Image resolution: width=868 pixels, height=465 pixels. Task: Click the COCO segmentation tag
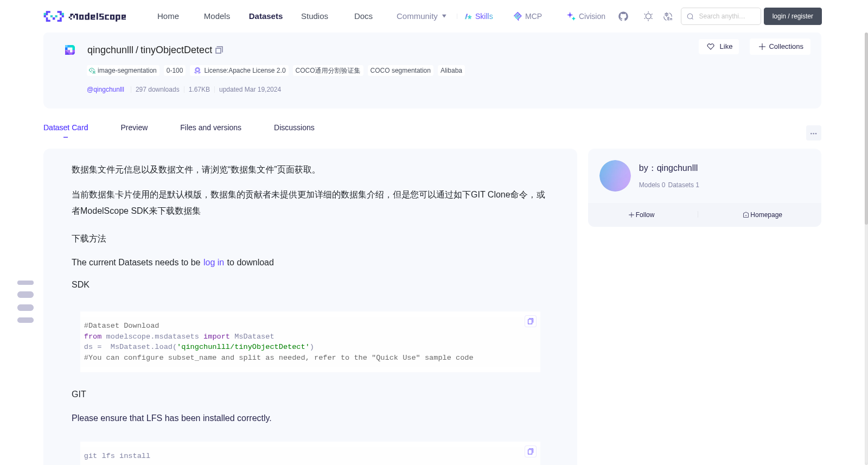coord(400,71)
